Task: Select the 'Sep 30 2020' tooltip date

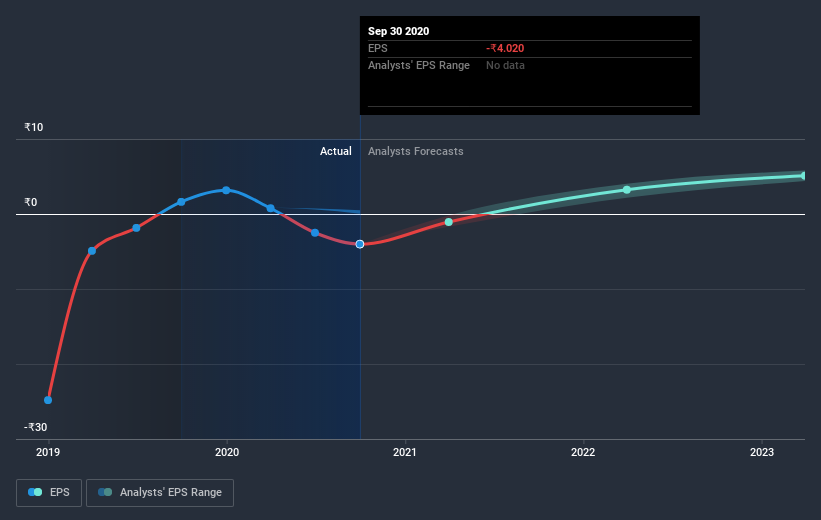Action: [x=398, y=31]
